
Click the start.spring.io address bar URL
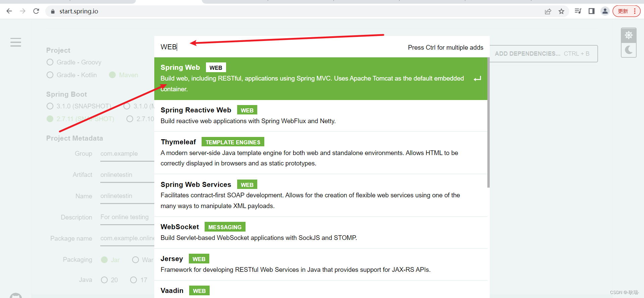click(x=79, y=11)
